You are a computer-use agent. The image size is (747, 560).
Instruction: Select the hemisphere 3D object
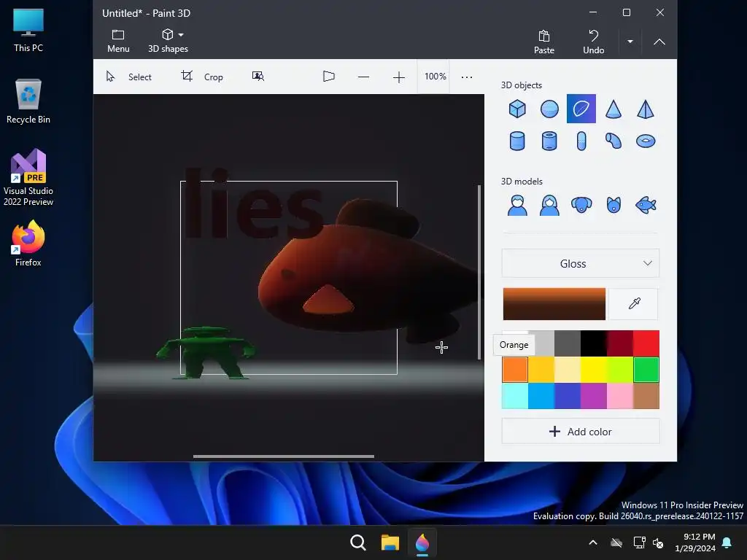[x=581, y=109]
